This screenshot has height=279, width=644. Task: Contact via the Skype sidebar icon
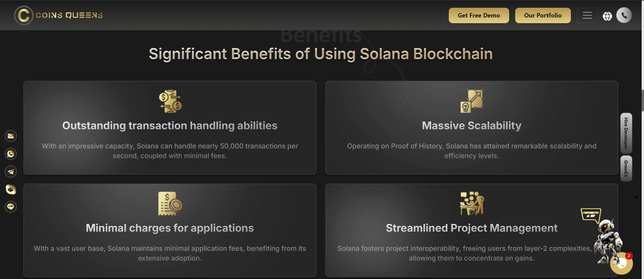[11, 189]
